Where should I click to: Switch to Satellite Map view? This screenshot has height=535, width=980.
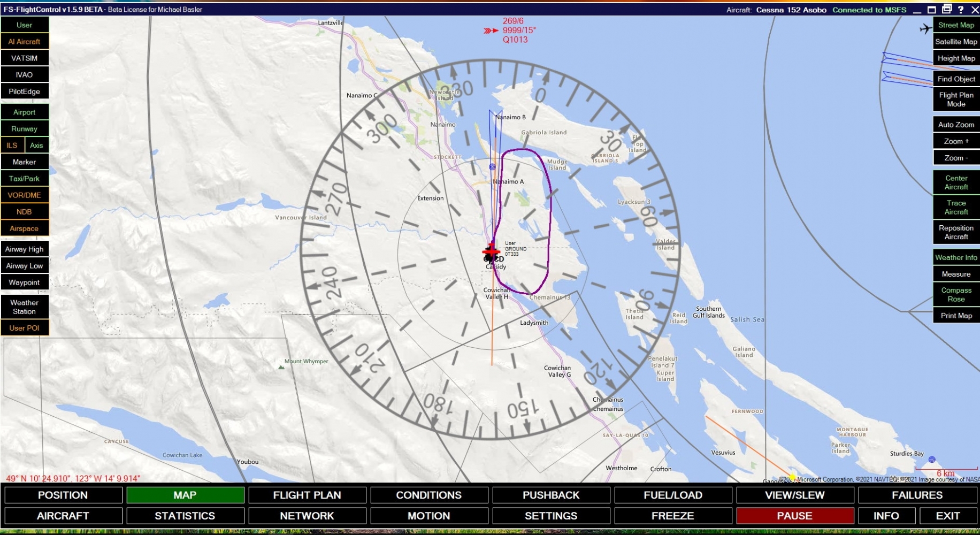pos(956,42)
